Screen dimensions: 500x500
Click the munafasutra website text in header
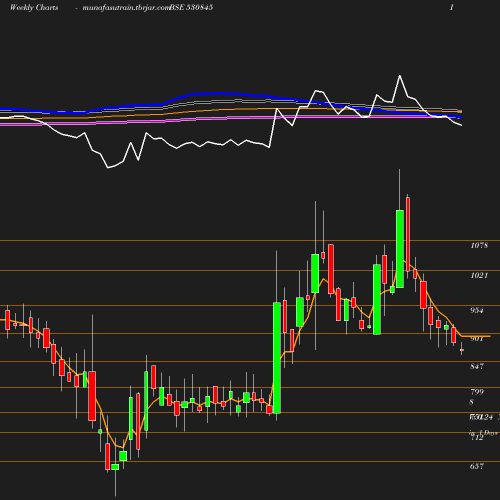point(126,8)
